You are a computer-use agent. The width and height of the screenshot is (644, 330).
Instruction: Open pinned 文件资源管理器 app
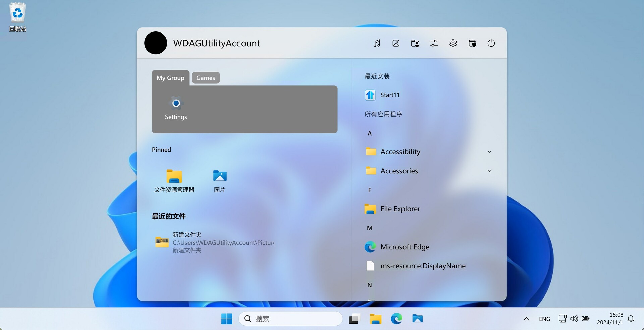[x=174, y=181]
